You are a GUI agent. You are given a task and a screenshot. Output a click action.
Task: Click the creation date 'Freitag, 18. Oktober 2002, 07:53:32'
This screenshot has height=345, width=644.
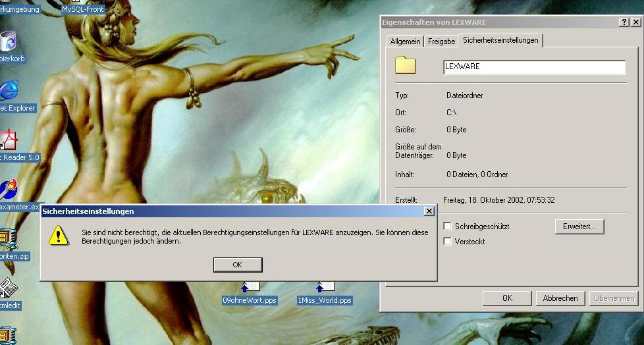point(499,200)
